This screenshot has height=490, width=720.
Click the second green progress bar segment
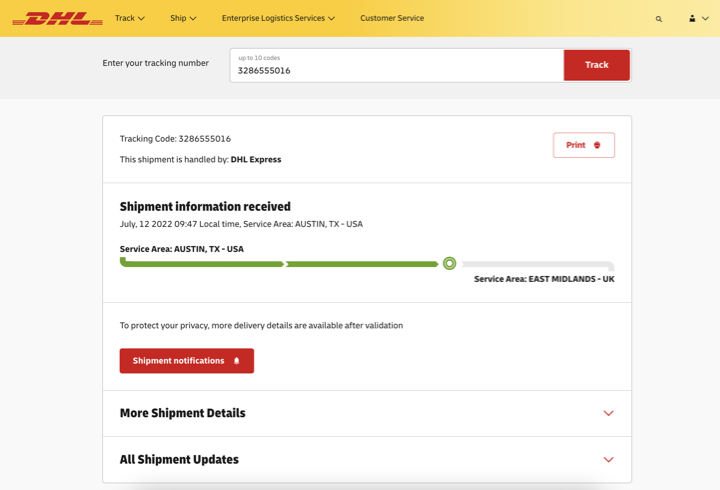click(x=362, y=264)
